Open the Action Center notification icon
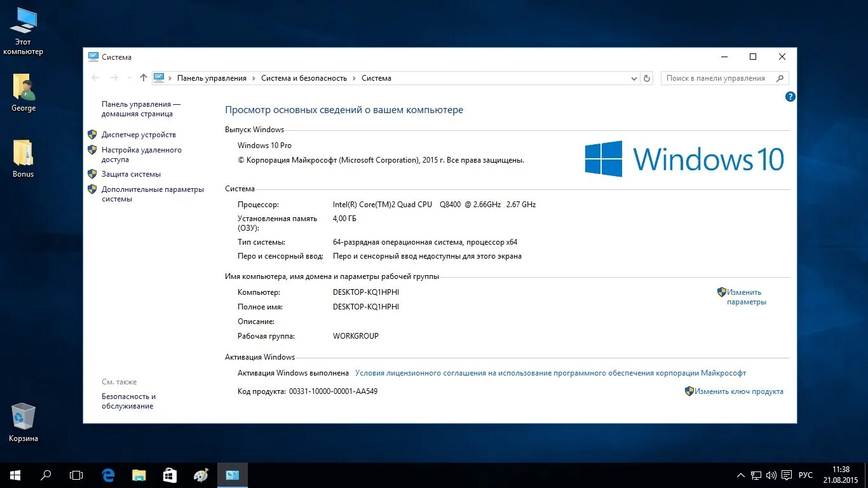Image resolution: width=868 pixels, height=488 pixels. pyautogui.click(x=787, y=475)
